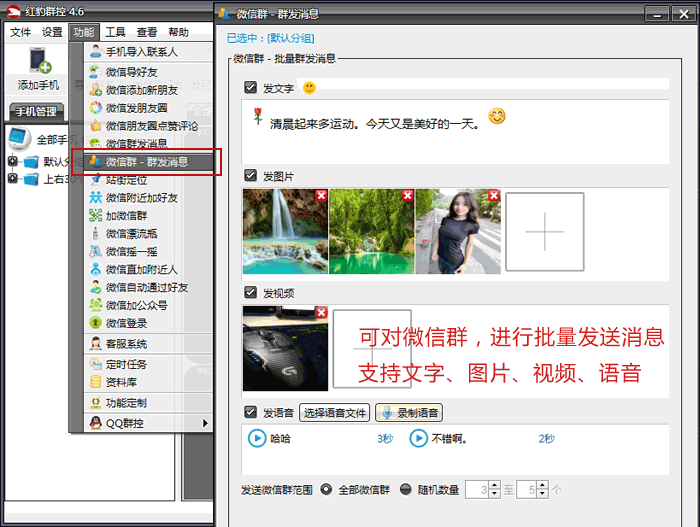Open the 工具 menu
This screenshot has height=527, width=700.
tap(115, 32)
